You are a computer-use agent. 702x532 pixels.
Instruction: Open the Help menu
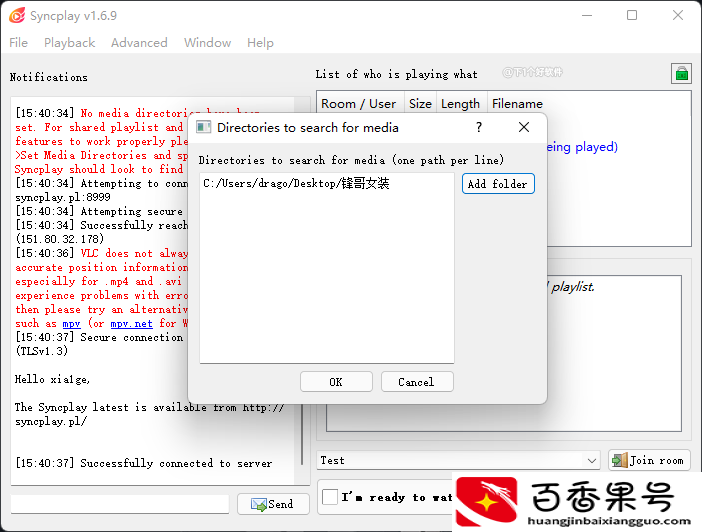260,43
